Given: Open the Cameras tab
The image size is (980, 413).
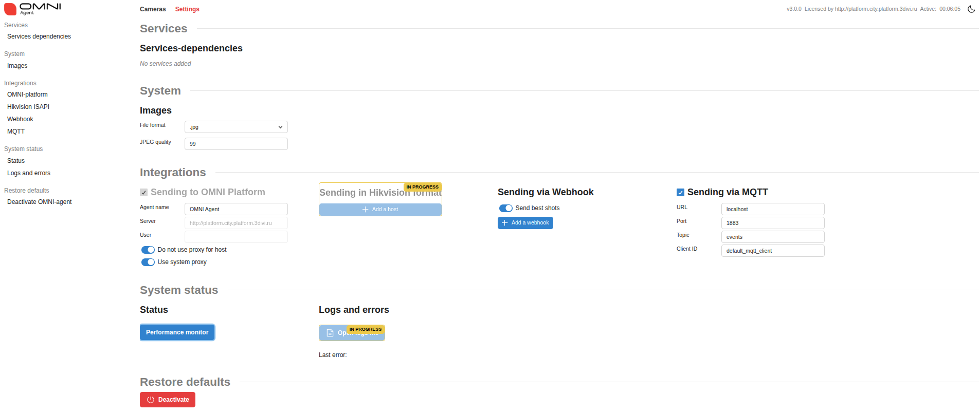Looking at the screenshot, I should [x=153, y=9].
